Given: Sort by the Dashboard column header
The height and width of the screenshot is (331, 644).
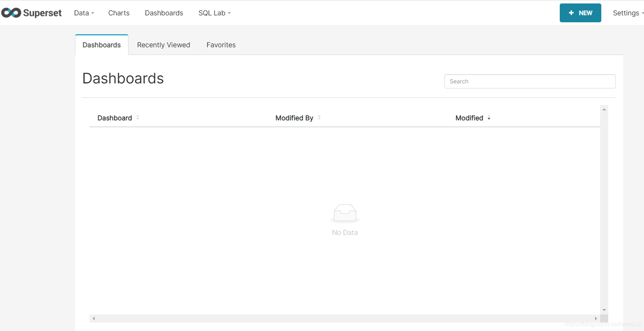Looking at the screenshot, I should (115, 118).
